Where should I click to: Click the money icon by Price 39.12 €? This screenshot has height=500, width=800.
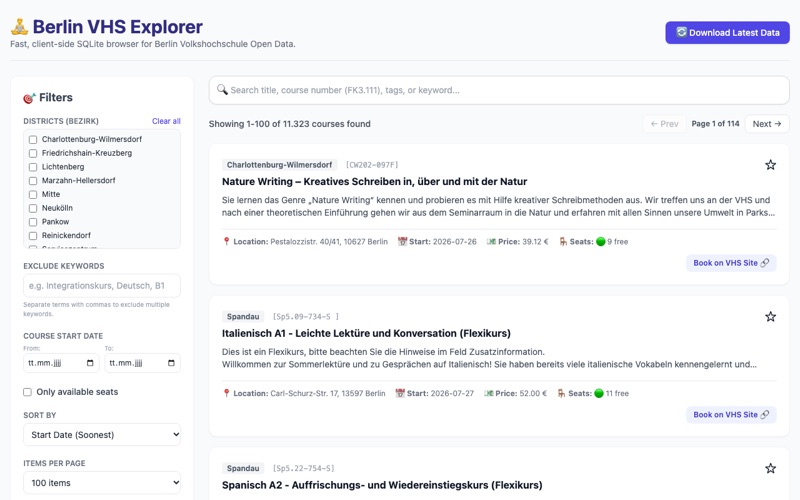click(x=491, y=241)
